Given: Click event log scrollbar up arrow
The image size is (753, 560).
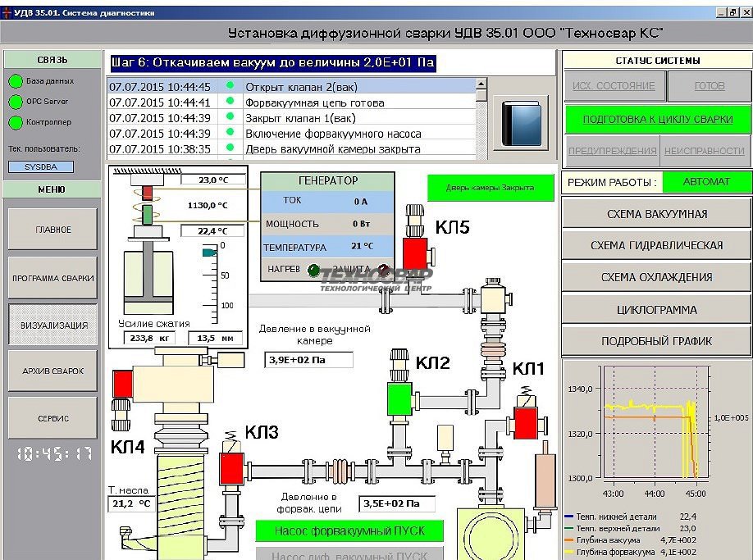Looking at the screenshot, I should (x=481, y=84).
